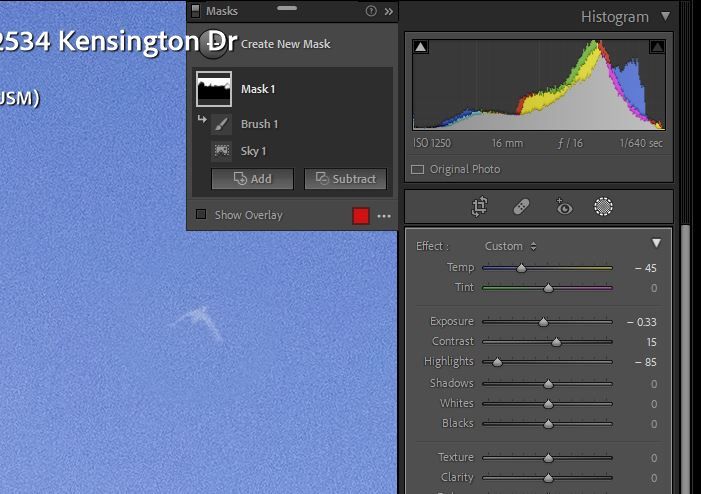Click the Blacks value 0 field
Image resolution: width=701 pixels, height=494 pixels.
click(x=654, y=424)
